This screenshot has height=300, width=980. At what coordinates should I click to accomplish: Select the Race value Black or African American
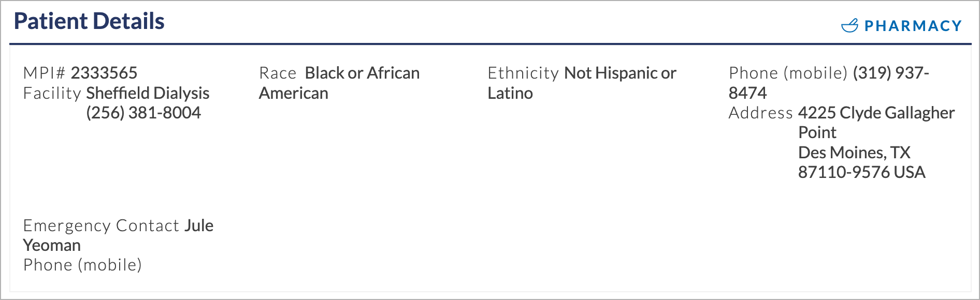tap(339, 83)
